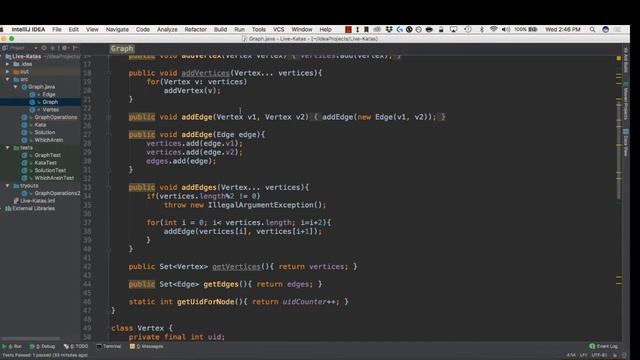640x360 pixels.
Task: Toggle fold marker on addVertices method
Action: (x=109, y=73)
